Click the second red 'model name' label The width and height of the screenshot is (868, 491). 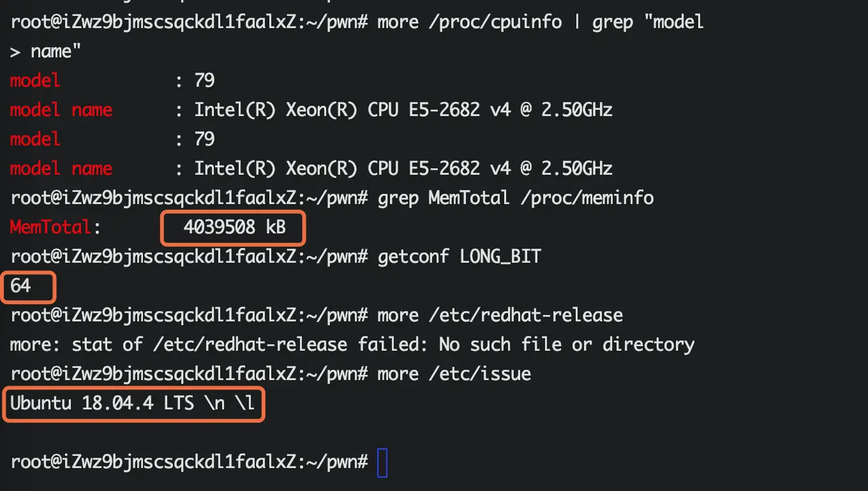tap(61, 168)
